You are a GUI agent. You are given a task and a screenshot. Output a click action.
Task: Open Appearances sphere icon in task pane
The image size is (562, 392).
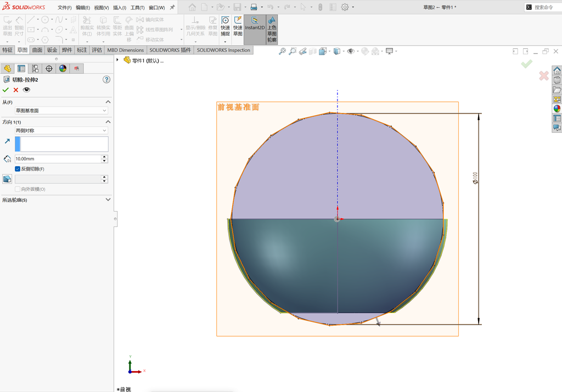pos(557,109)
